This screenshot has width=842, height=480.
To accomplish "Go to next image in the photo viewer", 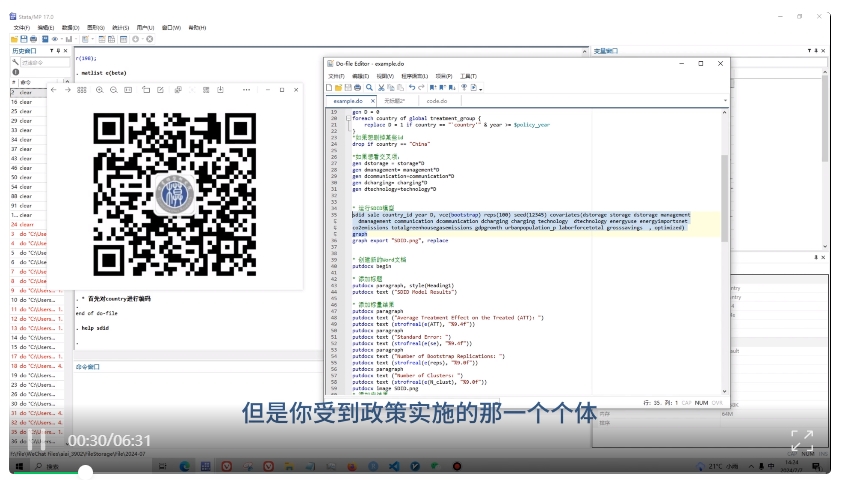I will coord(68,90).
